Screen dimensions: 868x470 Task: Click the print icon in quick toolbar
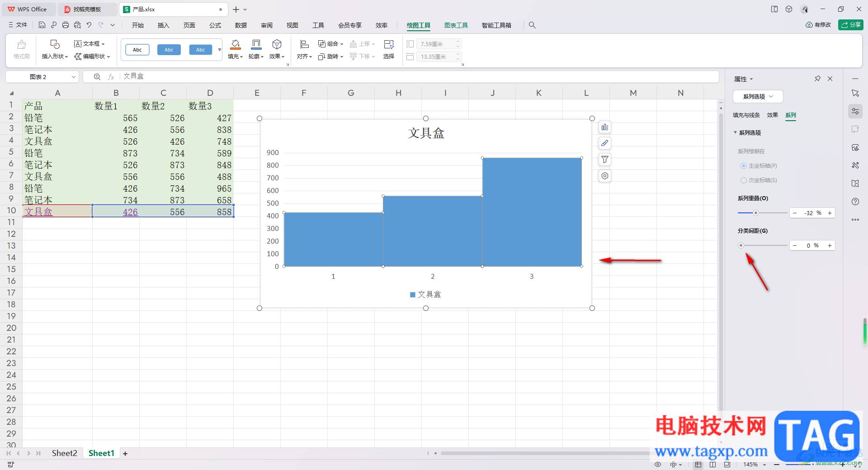[x=66, y=25]
